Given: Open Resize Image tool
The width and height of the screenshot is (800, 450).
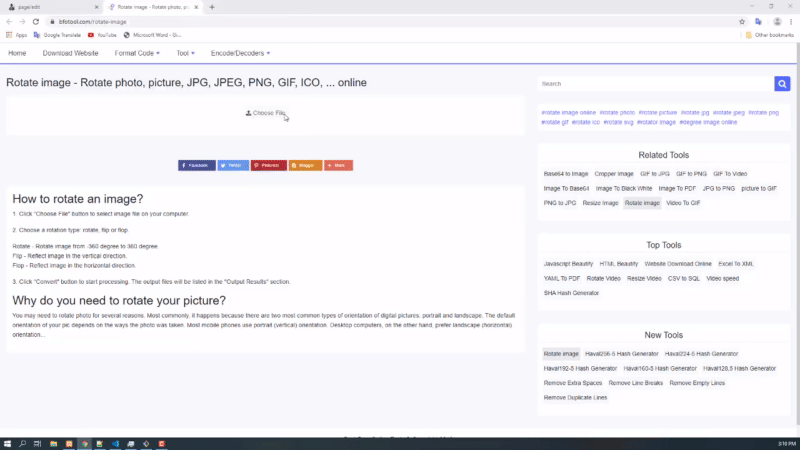Looking at the screenshot, I should 601,203.
